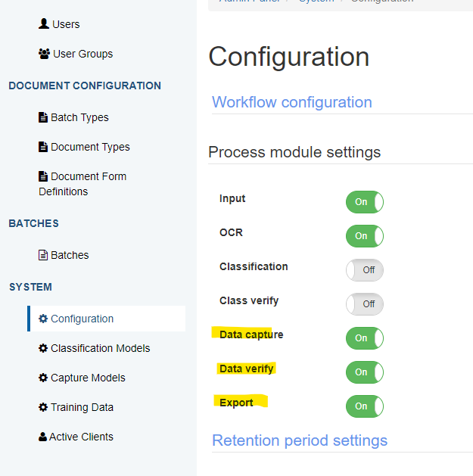Toggle the Data verify switch
The height and width of the screenshot is (476, 473).
pos(365,372)
